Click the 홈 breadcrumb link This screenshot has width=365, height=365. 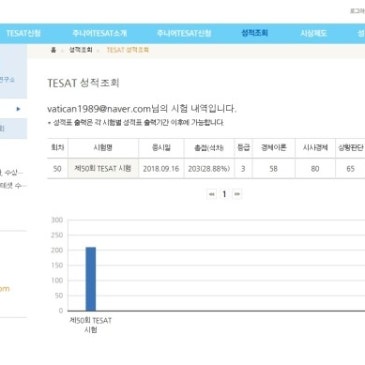(x=53, y=50)
